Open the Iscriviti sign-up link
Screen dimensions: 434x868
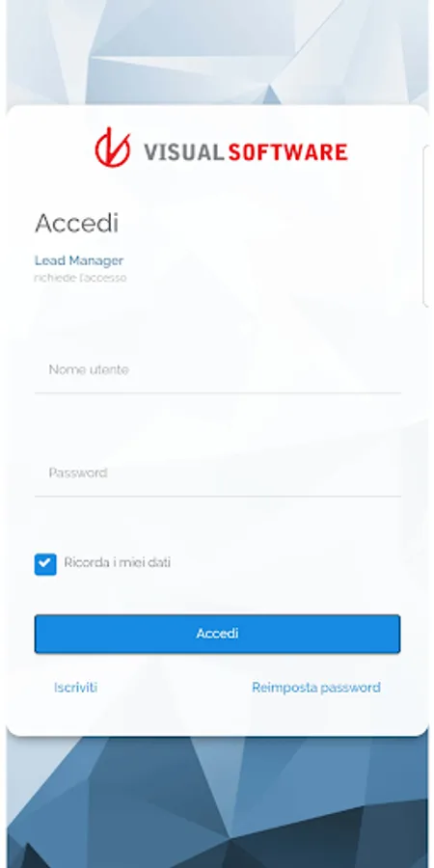pyautogui.click(x=76, y=688)
